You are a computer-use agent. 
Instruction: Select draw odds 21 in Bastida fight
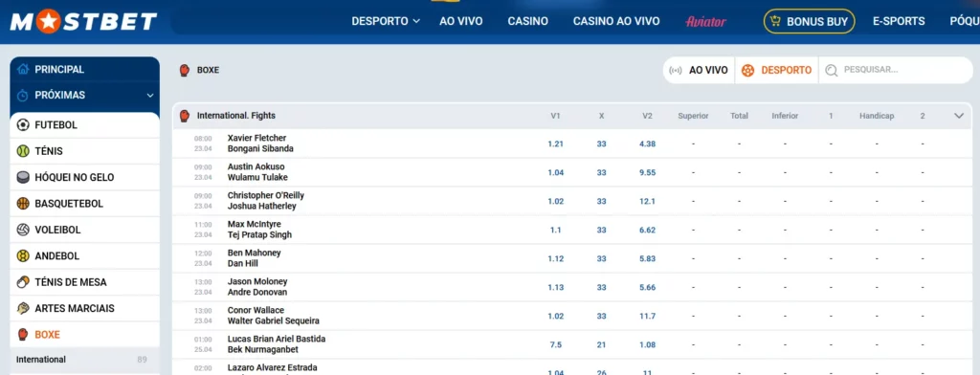pyautogui.click(x=601, y=345)
